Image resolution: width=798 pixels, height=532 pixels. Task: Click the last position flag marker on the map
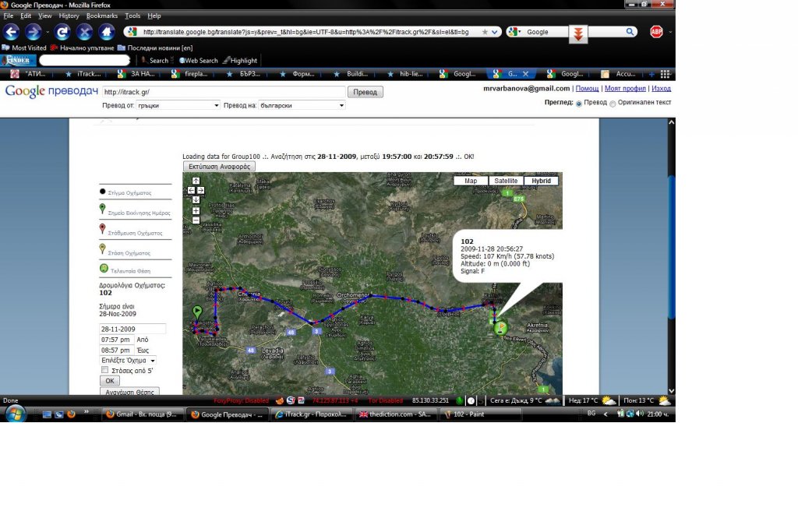pos(500,328)
